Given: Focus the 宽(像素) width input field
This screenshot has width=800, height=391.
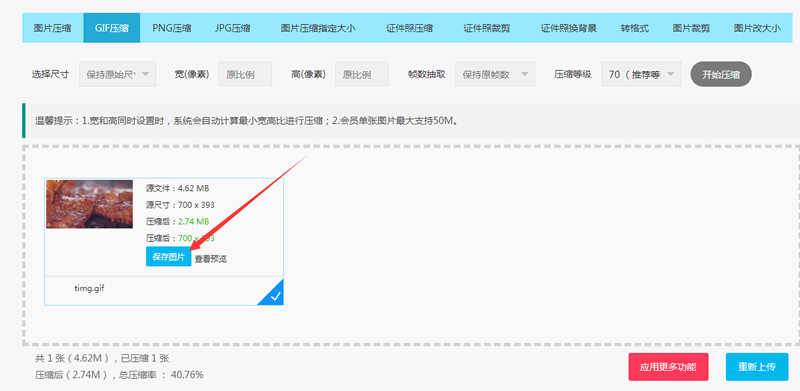Looking at the screenshot, I should (245, 74).
